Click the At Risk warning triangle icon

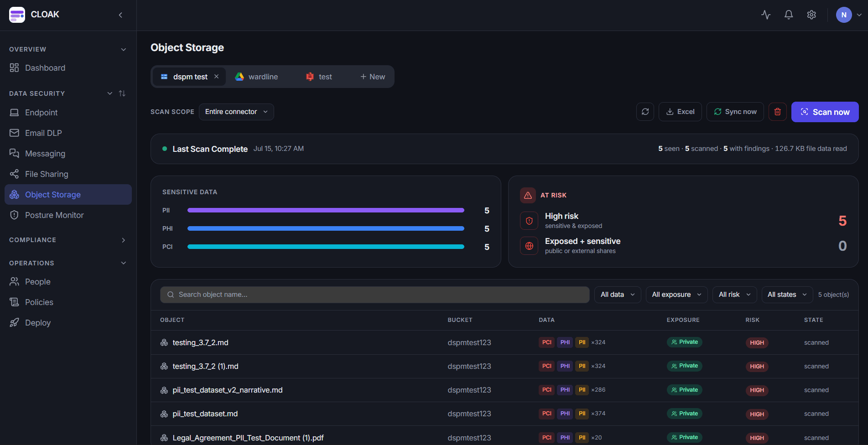pos(528,195)
